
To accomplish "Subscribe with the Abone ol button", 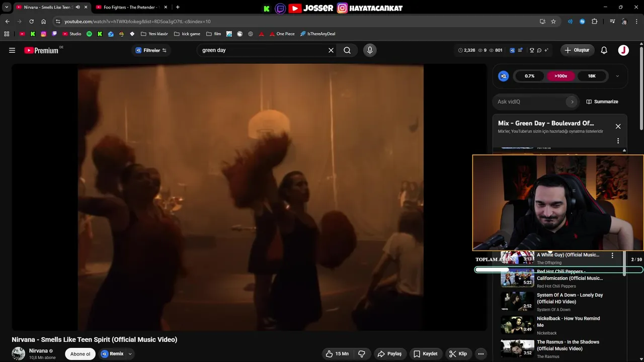I will (80, 354).
